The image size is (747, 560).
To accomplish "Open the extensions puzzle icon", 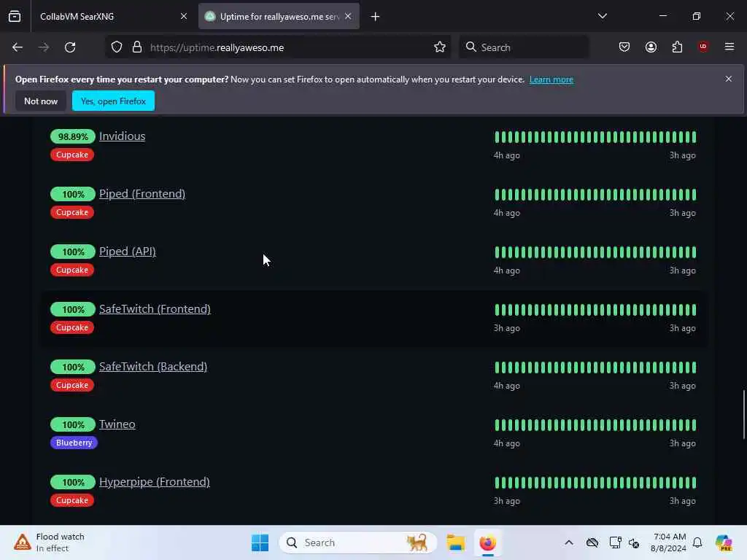I will point(677,47).
